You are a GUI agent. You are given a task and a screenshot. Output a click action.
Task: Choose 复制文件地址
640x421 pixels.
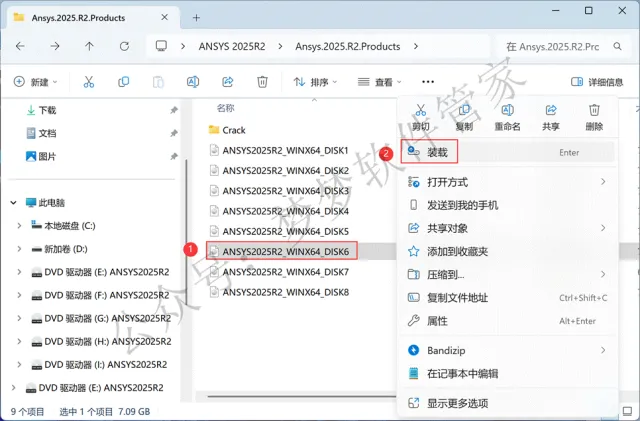click(x=507, y=298)
